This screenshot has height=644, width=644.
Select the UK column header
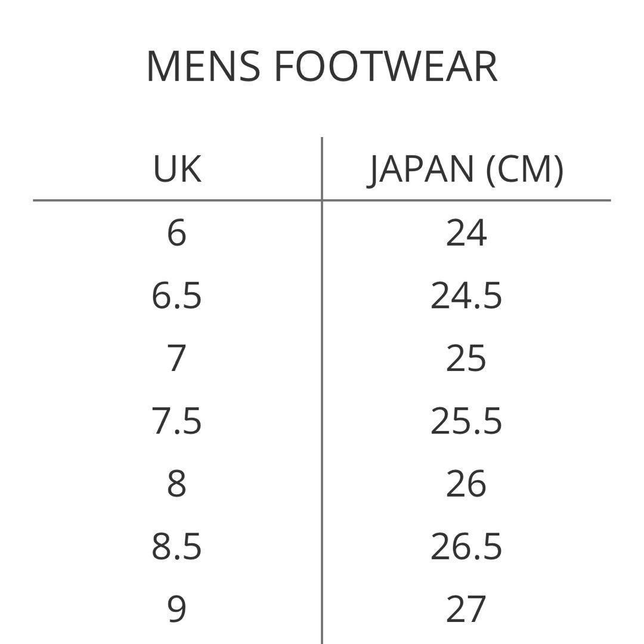pyautogui.click(x=177, y=169)
